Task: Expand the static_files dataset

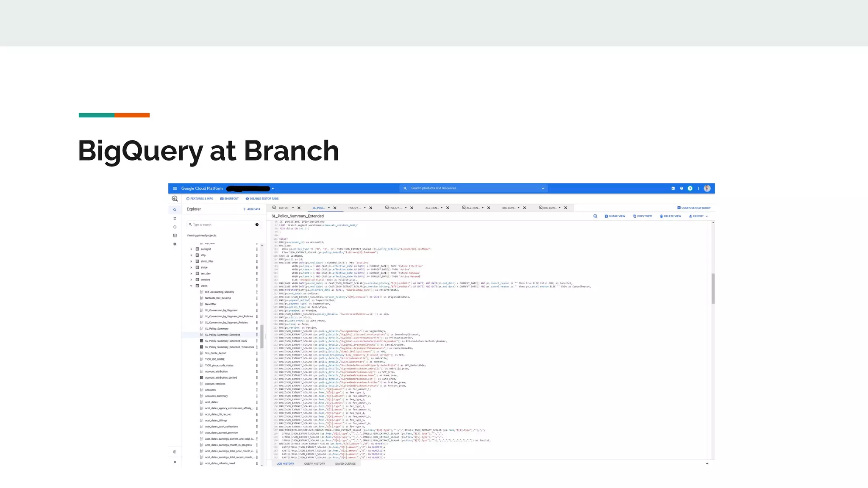Action: tap(191, 261)
